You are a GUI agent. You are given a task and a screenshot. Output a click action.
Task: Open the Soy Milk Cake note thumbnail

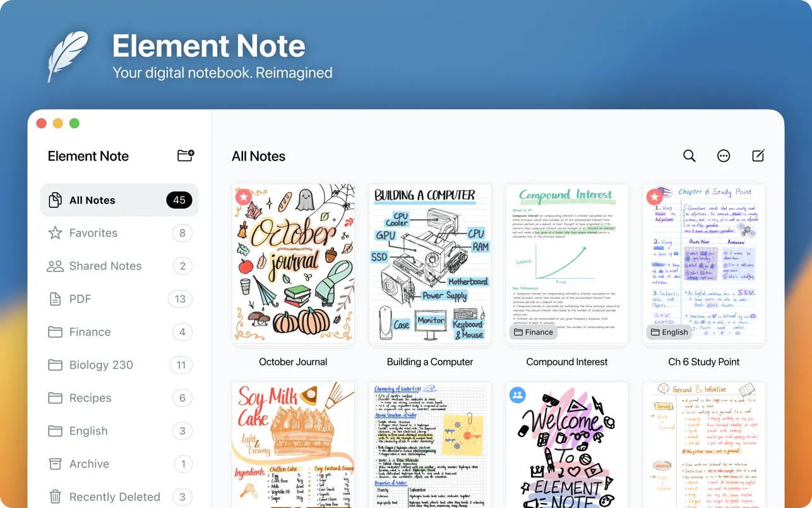tap(293, 445)
